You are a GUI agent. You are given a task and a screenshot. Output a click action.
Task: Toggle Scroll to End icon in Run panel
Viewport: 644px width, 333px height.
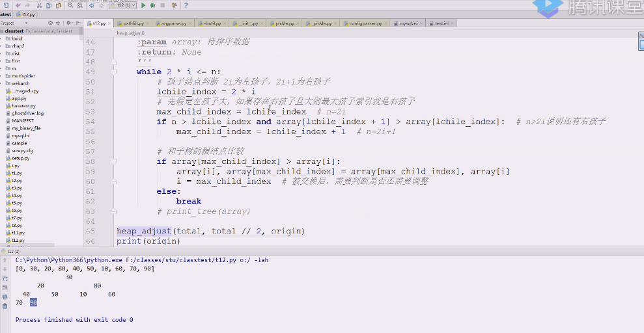[x=5, y=287]
